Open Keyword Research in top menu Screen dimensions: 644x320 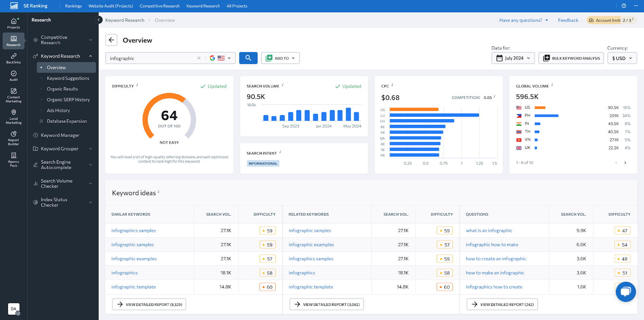pos(203,6)
